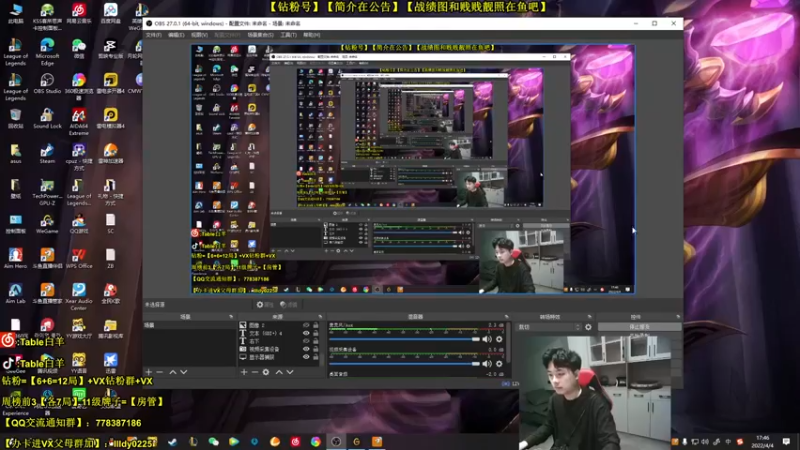Open the 编辑(E) menu in OBS

click(x=176, y=35)
